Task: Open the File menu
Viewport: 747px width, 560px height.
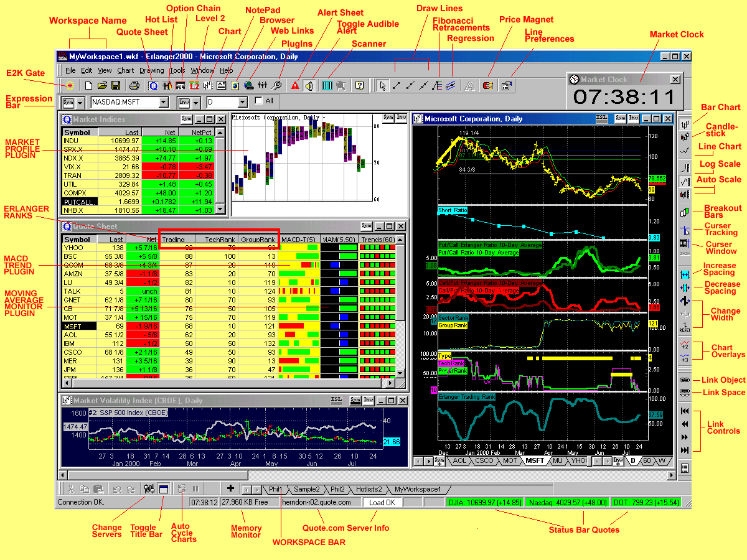Action: pos(70,70)
